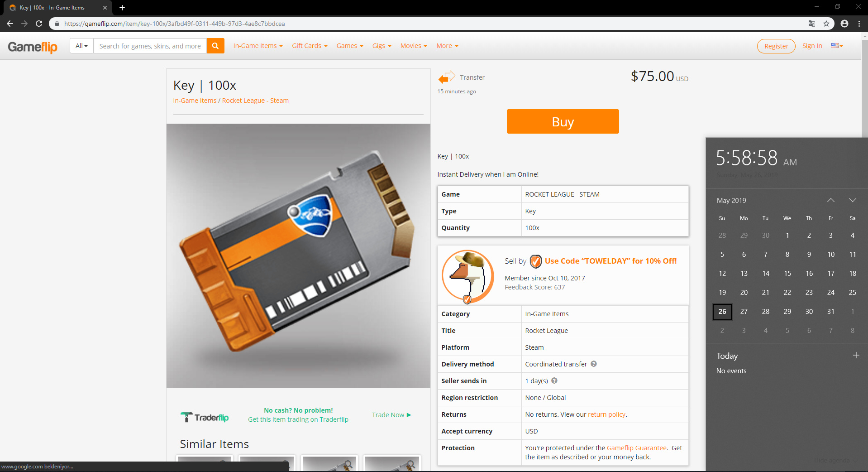868x472 pixels.
Task: Bookmark page with star icon
Action: [x=826, y=24]
